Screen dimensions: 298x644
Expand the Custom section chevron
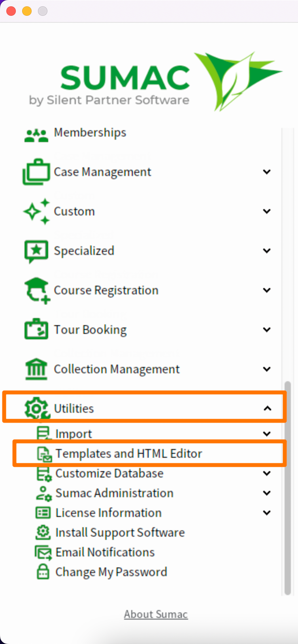(x=267, y=211)
